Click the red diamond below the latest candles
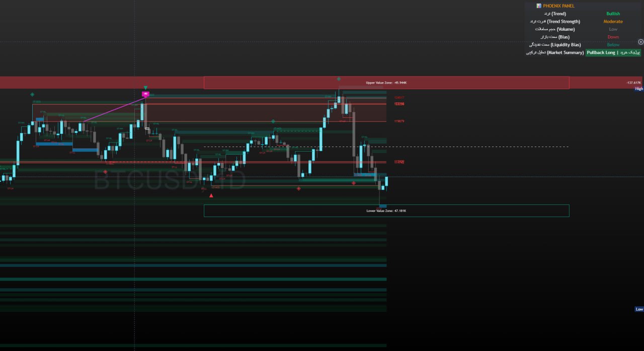The width and height of the screenshot is (644, 351). (x=354, y=183)
